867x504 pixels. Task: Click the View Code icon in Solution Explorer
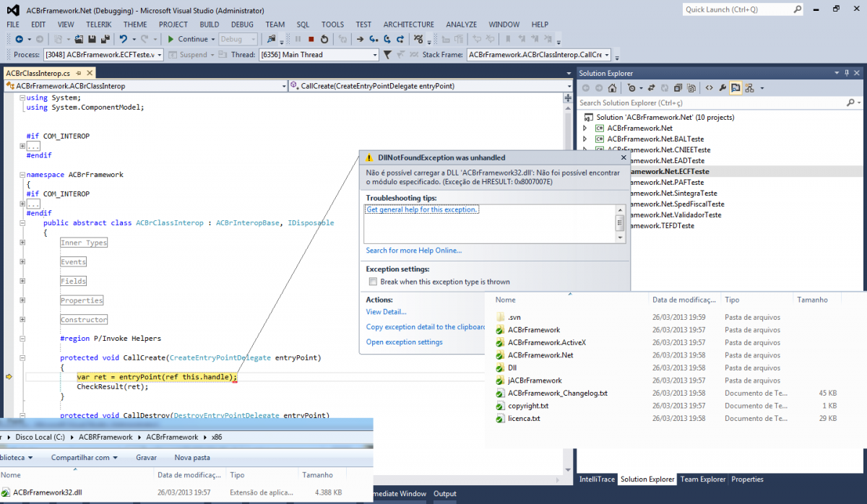[x=709, y=88]
